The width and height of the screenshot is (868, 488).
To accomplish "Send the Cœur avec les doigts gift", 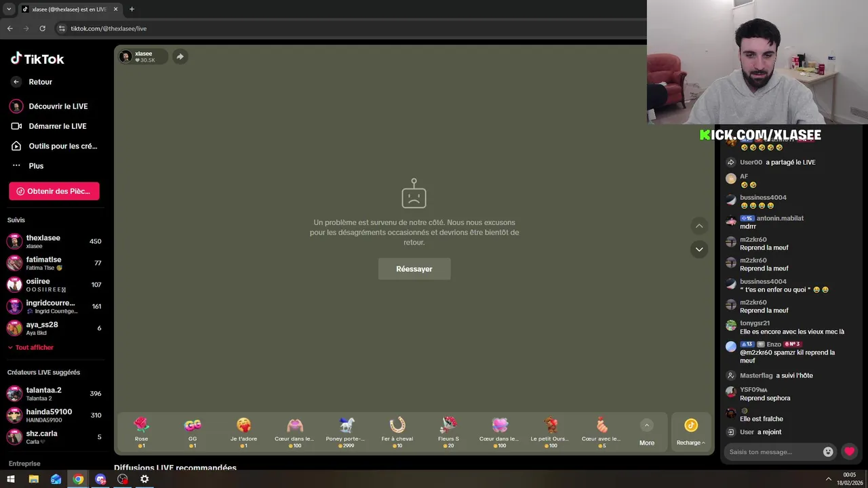I will [601, 432].
